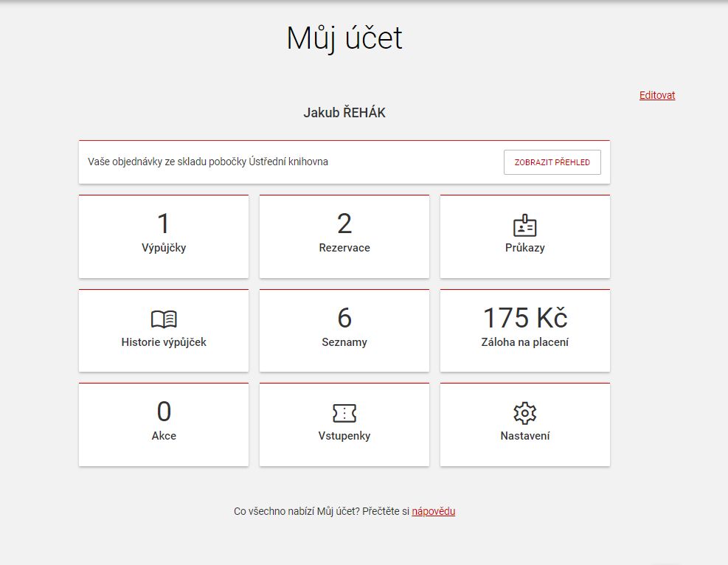Select the Vstupenky label text

pos(344,436)
